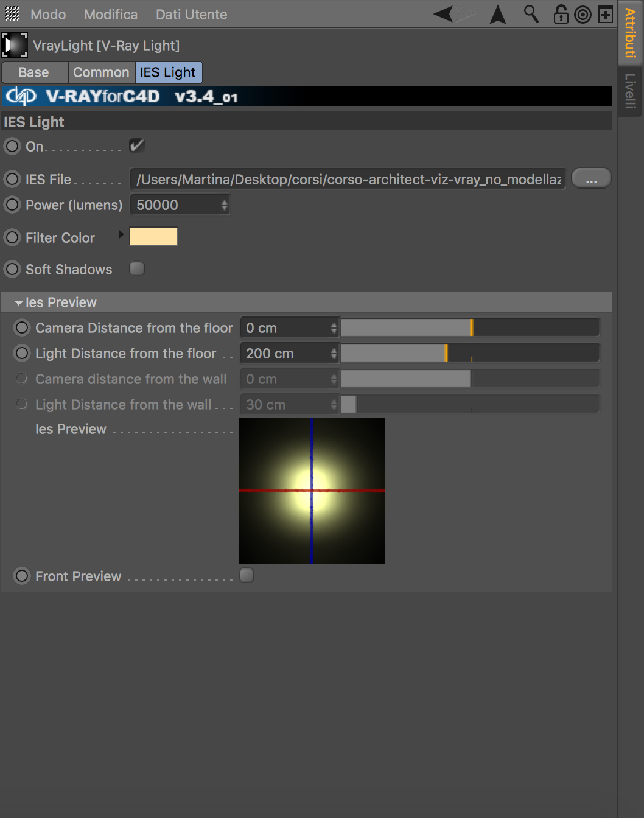Switch to the Base tab
The width and height of the screenshot is (644, 818).
[x=35, y=72]
